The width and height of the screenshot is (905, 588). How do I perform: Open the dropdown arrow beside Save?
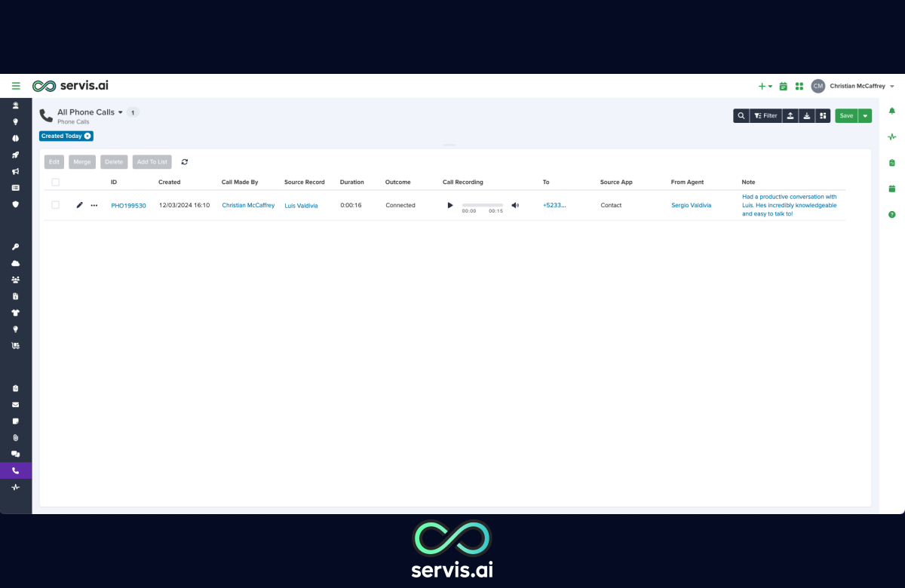point(865,116)
